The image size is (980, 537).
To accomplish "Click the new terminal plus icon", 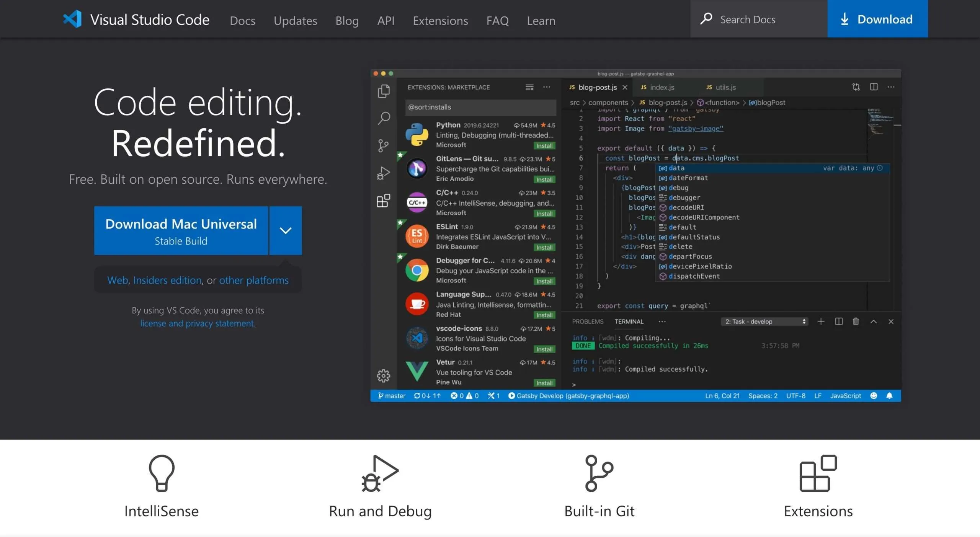I will [821, 322].
